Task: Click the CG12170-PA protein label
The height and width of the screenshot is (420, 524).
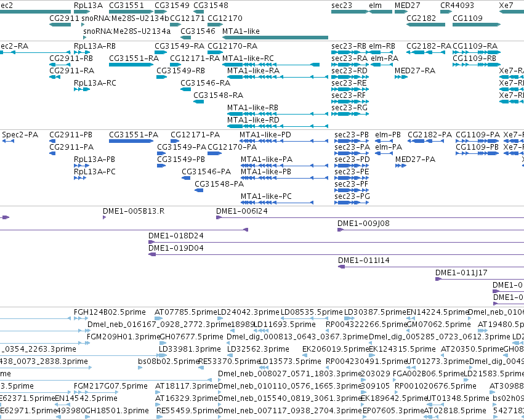Action: 232,147
